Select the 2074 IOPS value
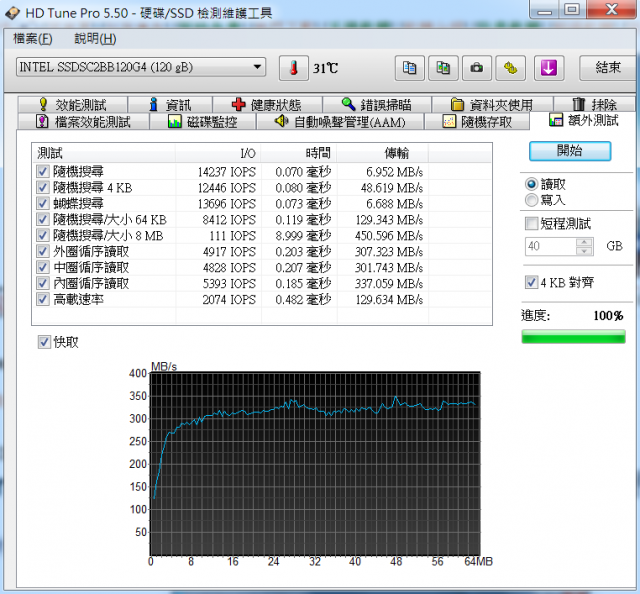This screenshot has width=640, height=594. [x=229, y=300]
